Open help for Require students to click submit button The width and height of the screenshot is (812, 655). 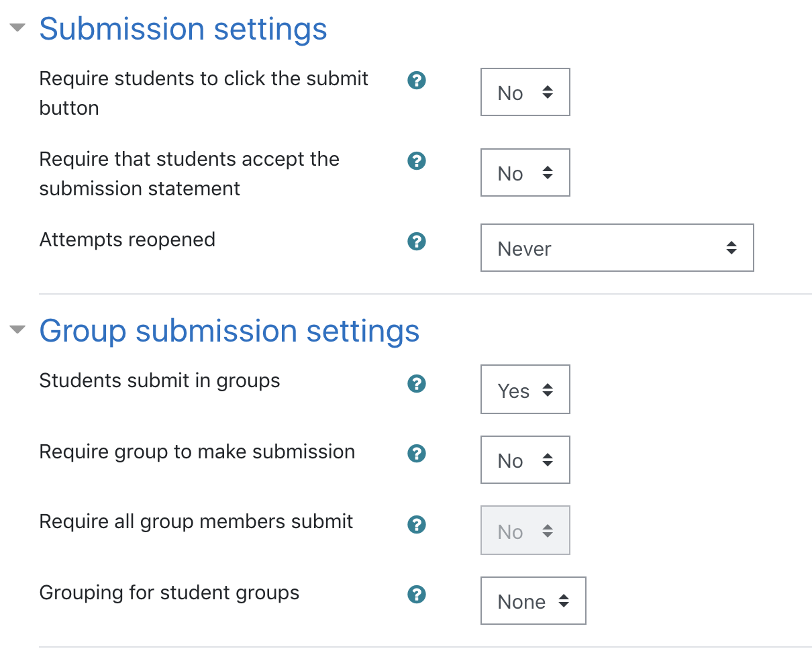pos(417,81)
